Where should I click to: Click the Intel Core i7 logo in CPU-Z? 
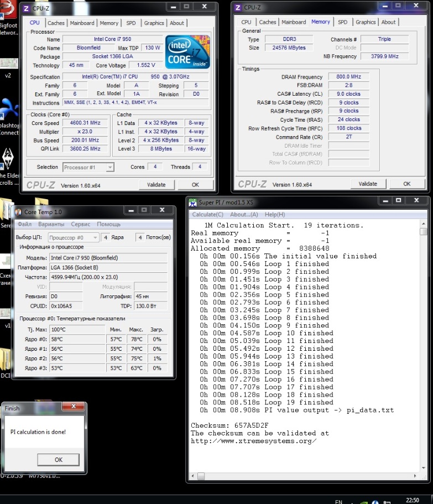click(187, 52)
